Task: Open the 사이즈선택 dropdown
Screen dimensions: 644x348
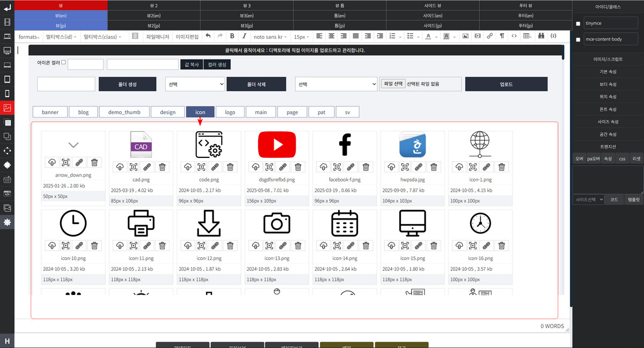Action: (589, 199)
